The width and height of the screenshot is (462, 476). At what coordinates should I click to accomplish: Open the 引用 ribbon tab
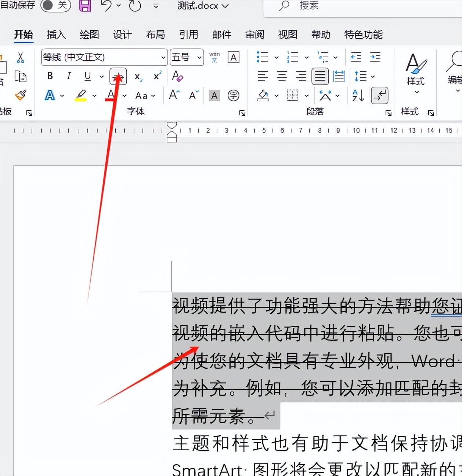[x=188, y=35]
